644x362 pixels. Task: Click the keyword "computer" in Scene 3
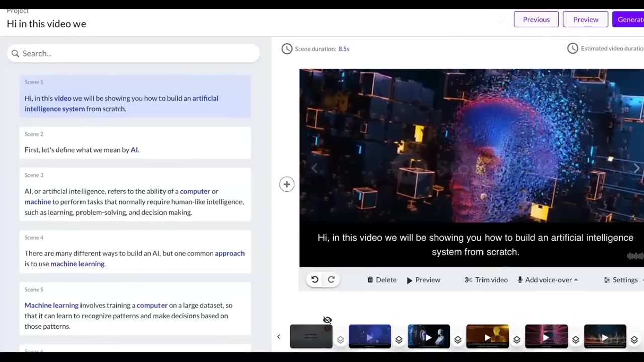(x=195, y=191)
